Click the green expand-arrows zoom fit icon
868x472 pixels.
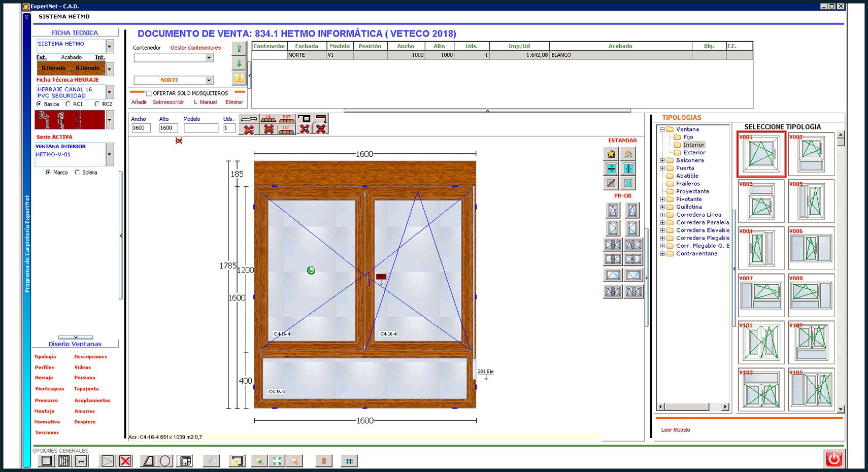[277, 461]
